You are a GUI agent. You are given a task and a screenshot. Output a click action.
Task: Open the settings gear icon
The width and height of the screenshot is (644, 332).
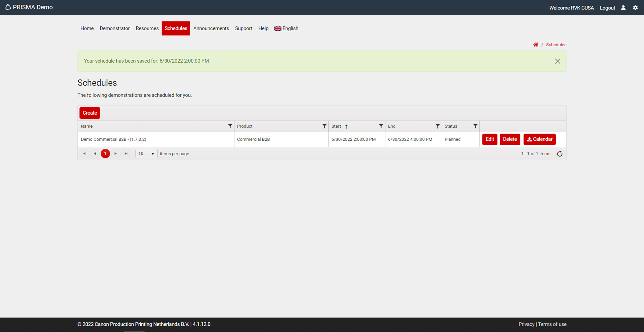(x=635, y=8)
